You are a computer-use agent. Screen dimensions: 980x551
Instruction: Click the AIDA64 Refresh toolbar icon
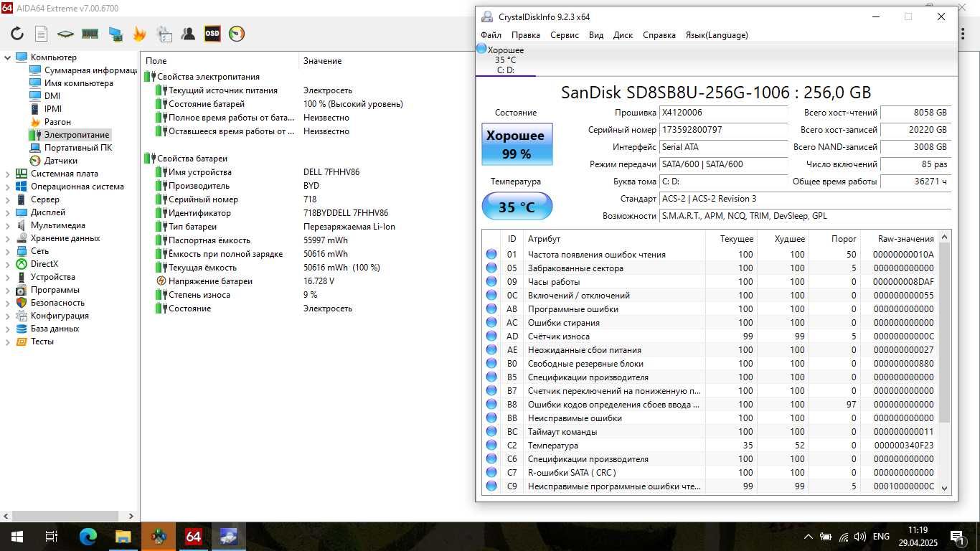point(17,33)
